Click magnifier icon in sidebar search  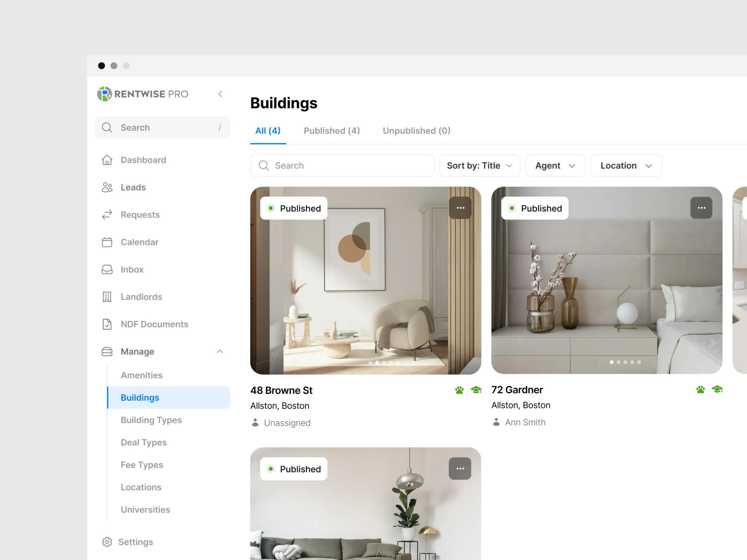[x=107, y=128]
